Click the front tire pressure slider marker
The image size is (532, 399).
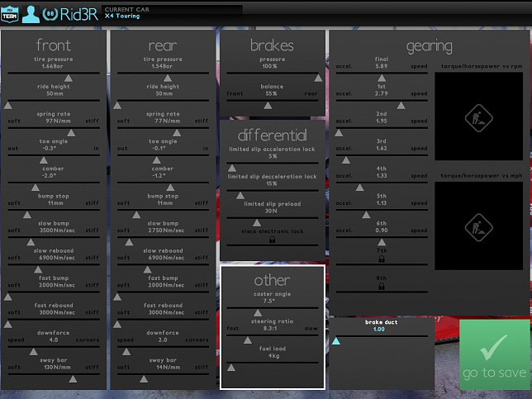point(69,78)
